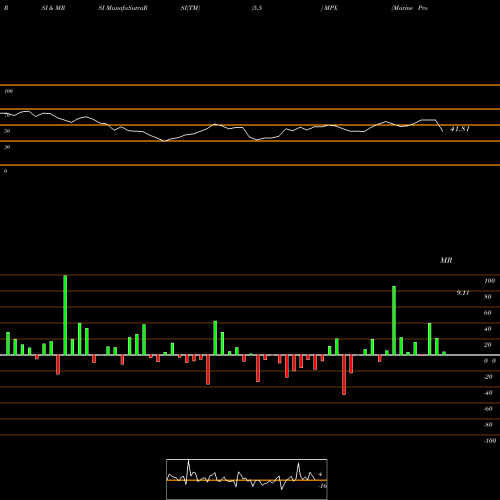Viewport: 500px width, 500px height.
Task: Click the RSI current value 41.81
Action: pyautogui.click(x=460, y=129)
